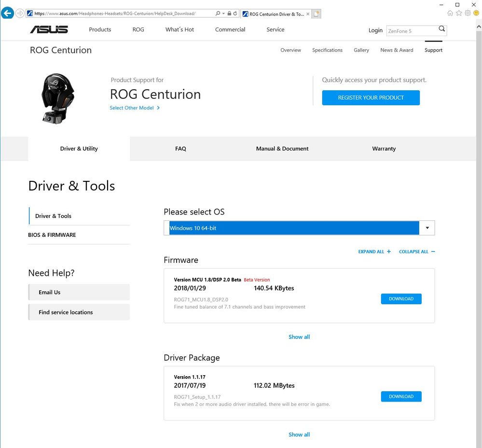Show address bar autocomplete dropdown arrow

click(223, 13)
